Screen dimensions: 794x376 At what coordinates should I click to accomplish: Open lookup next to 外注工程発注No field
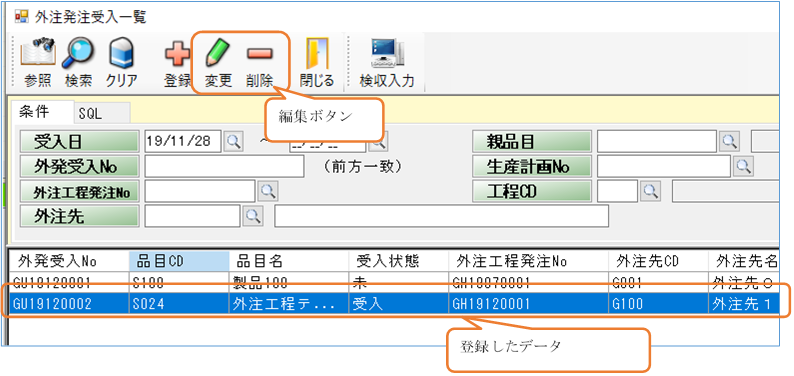[x=267, y=191]
